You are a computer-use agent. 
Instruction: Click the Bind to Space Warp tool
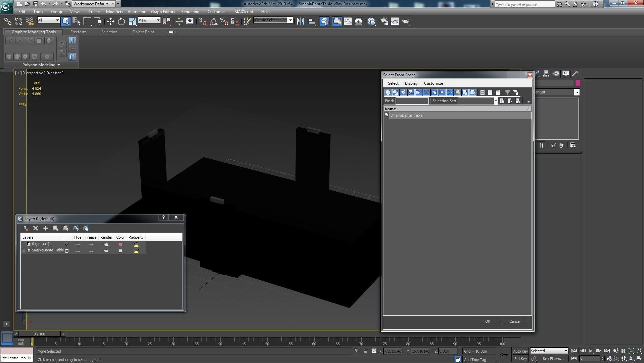30,22
